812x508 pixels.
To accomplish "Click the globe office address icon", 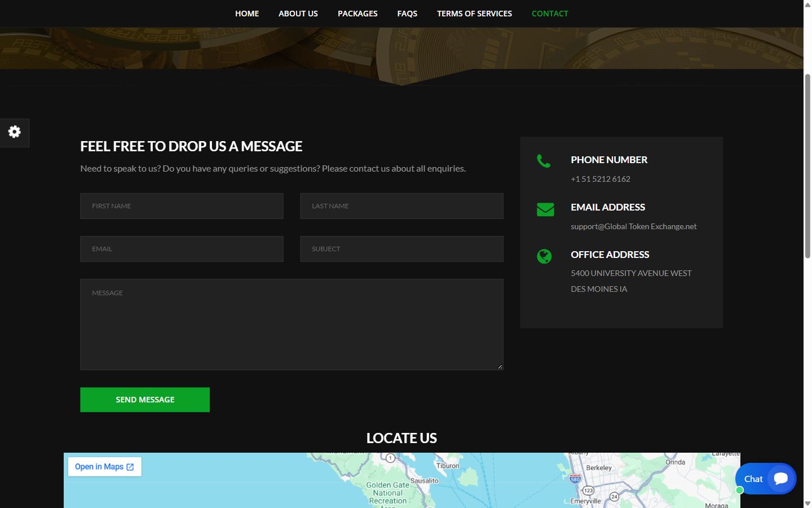I will [x=544, y=256].
